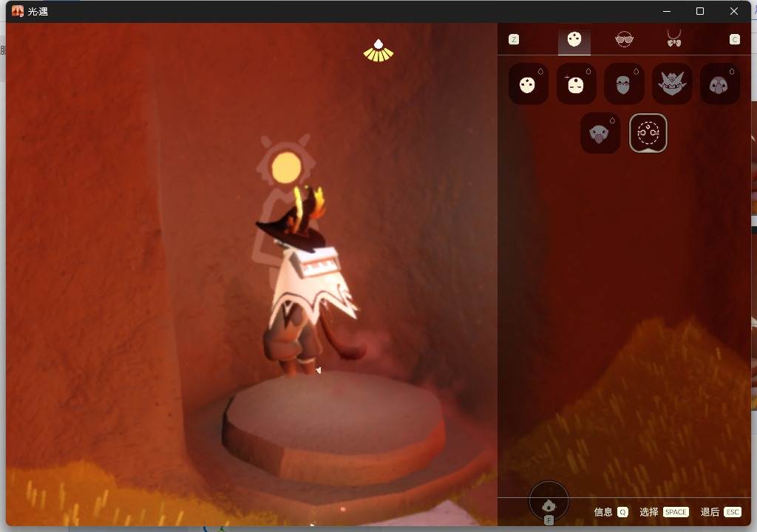The width and height of the screenshot is (757, 532).
Task: Open the necklace and bowtie tab
Action: (x=674, y=38)
